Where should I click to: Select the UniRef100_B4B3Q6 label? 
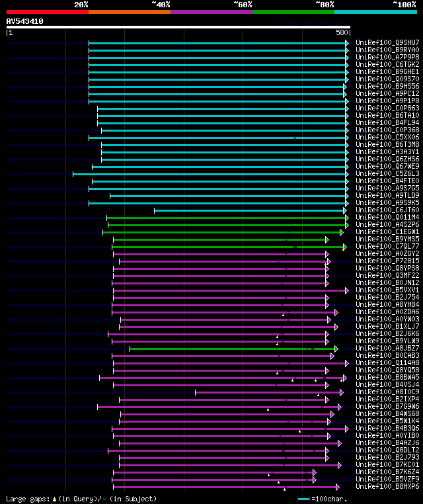[387, 429]
